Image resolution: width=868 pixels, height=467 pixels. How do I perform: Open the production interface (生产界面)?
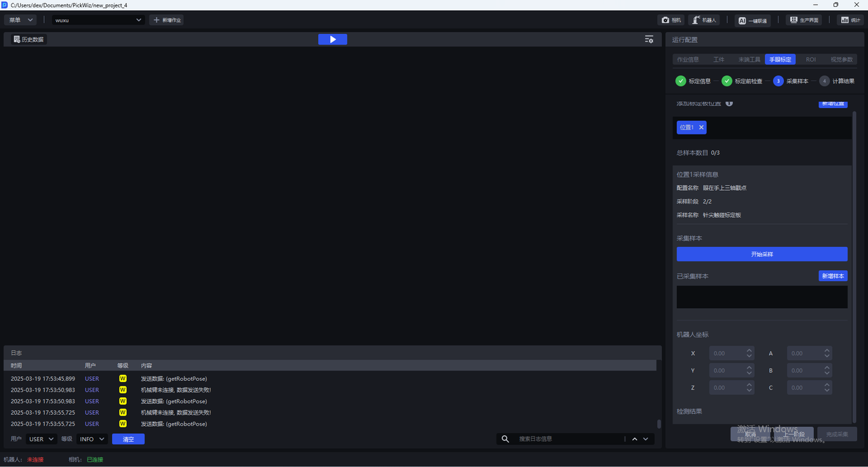pos(803,20)
